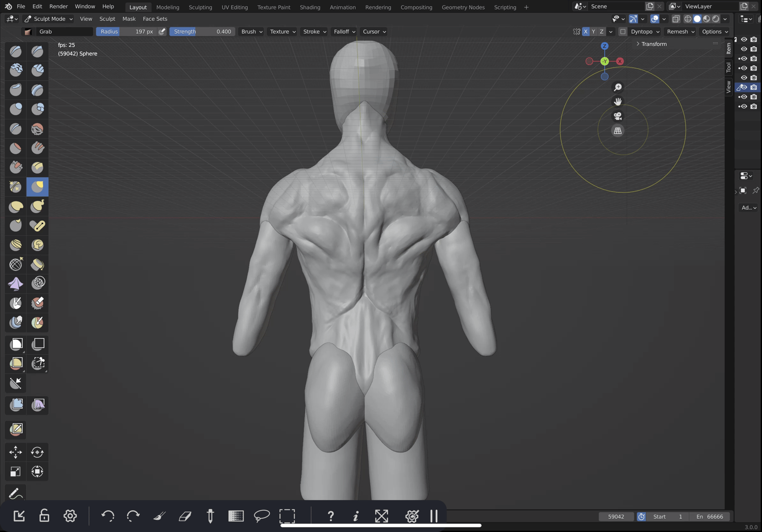Adjust the Strength slider

(x=202, y=31)
